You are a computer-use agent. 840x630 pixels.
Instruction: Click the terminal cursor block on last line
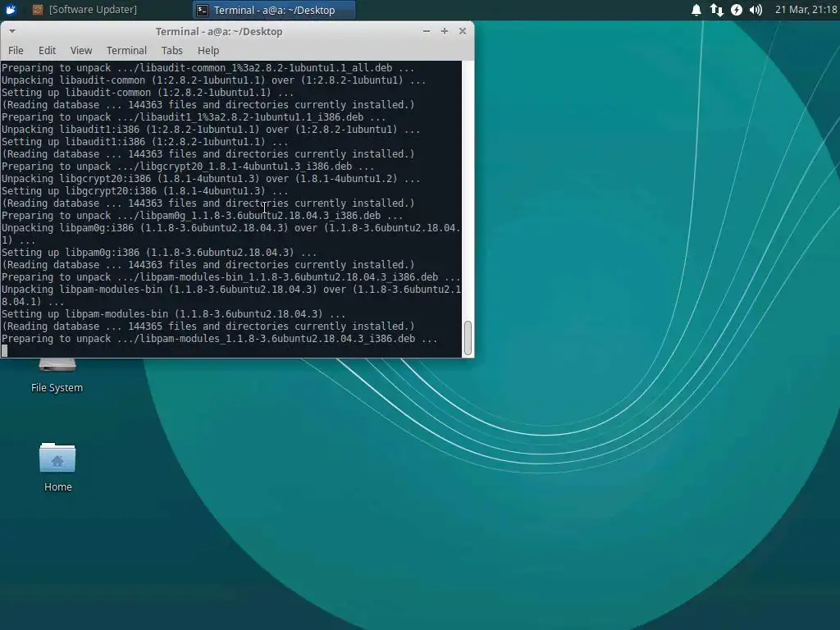click(x=5, y=351)
